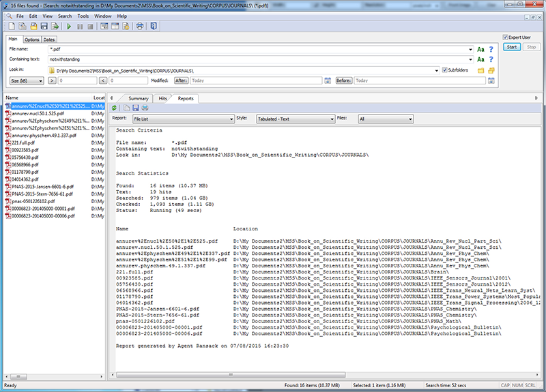
Task: Open help question mark for Containing text
Action: pos(492,60)
